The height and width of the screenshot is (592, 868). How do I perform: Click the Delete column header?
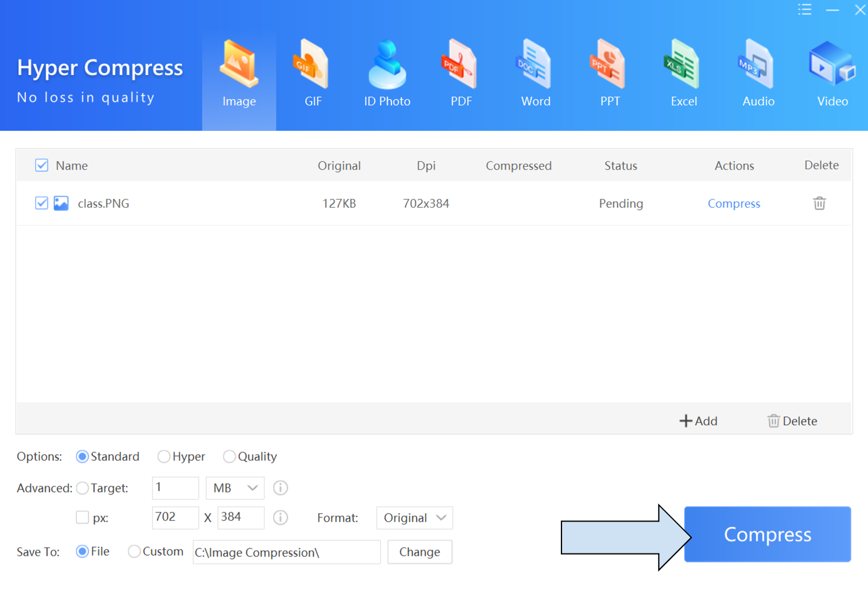tap(821, 165)
